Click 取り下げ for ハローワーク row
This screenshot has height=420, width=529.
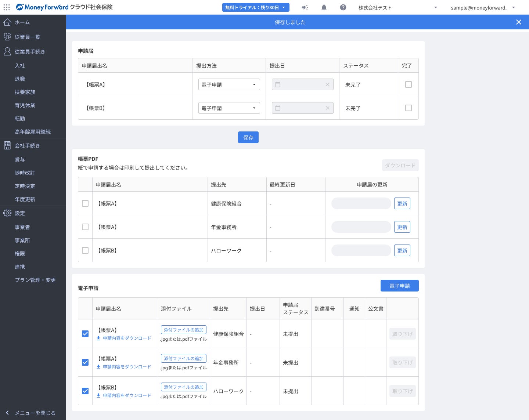pos(403,391)
